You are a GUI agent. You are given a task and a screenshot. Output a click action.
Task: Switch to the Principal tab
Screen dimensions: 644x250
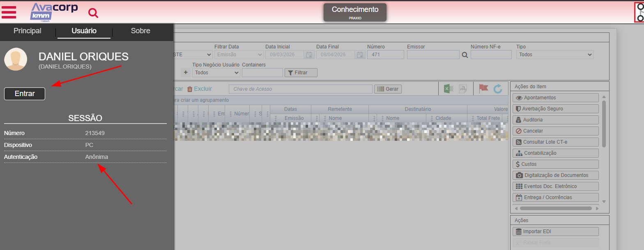click(28, 31)
